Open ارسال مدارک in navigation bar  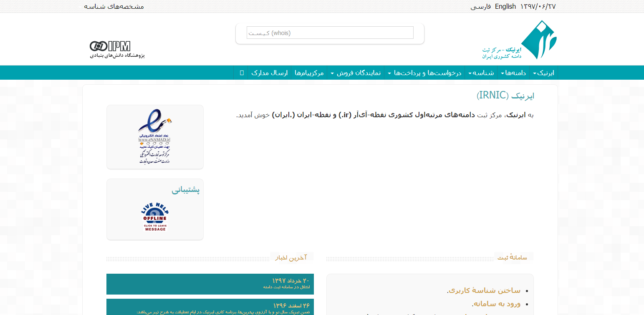click(x=270, y=73)
